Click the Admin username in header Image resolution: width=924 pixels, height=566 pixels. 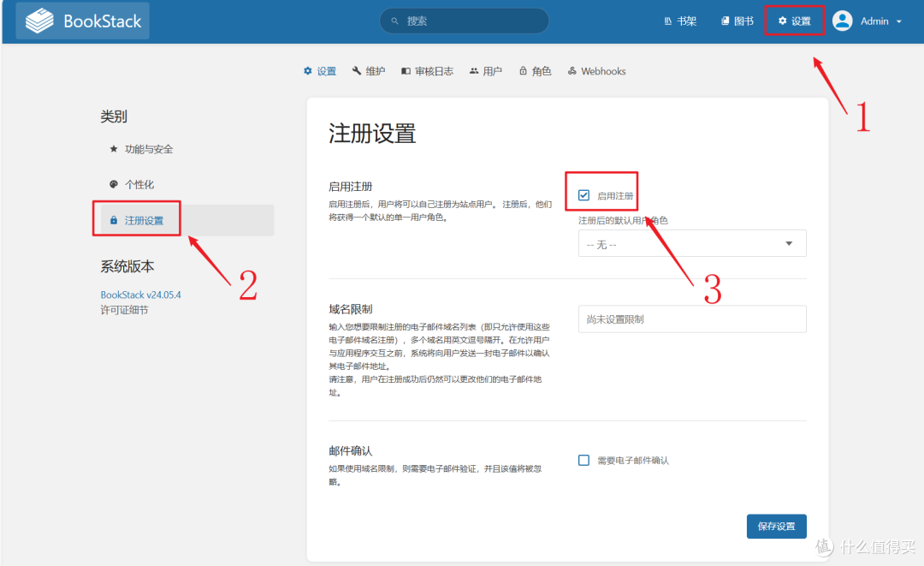tap(874, 21)
